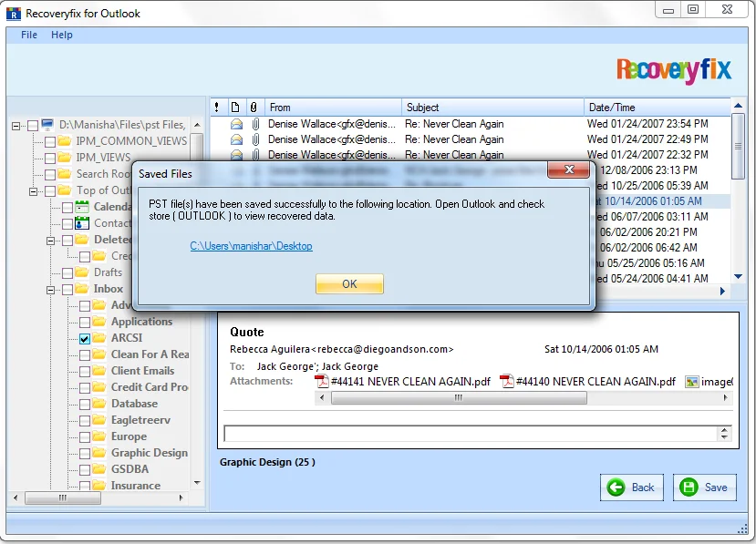The height and width of the screenshot is (544, 756).
Task: Sort by the Subject column header
Action: (492, 107)
